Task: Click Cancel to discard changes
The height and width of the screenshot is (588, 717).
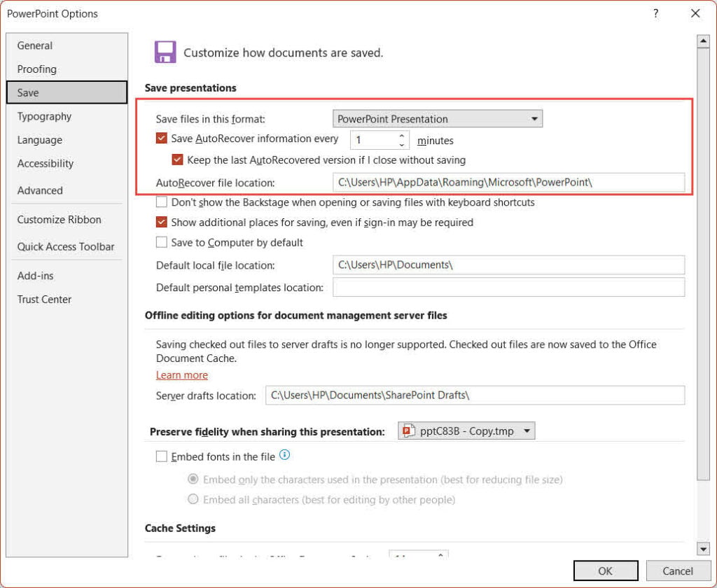Action: pos(678,570)
